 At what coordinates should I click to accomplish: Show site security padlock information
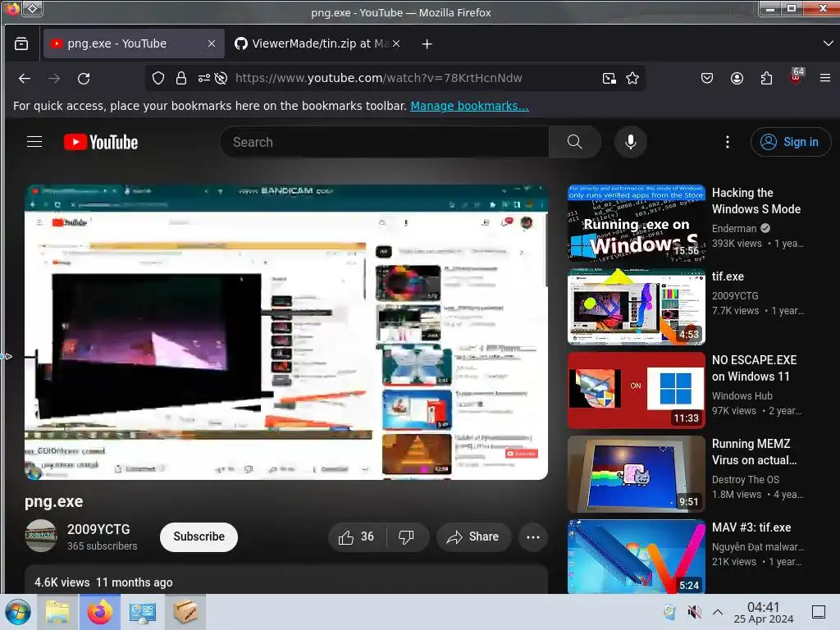coord(181,78)
